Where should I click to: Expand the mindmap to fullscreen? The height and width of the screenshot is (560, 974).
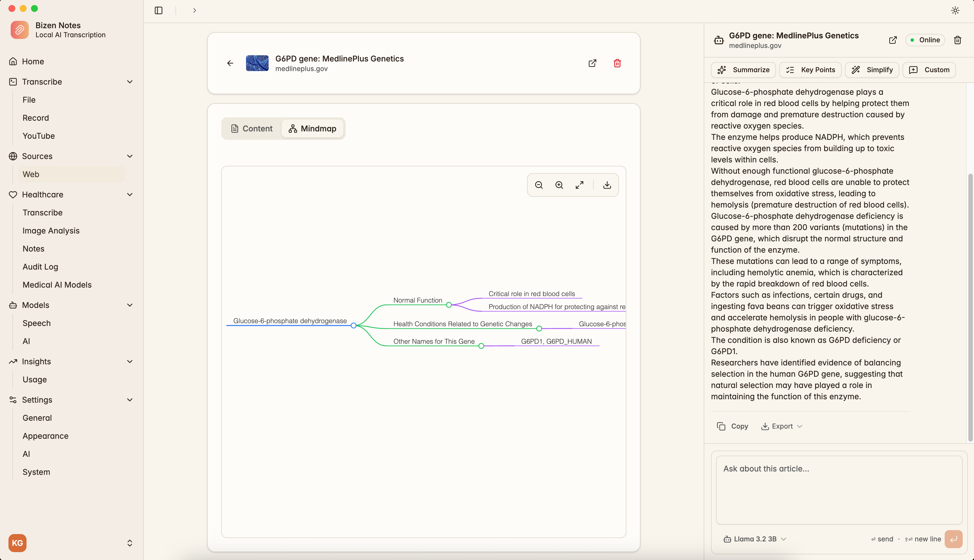tap(580, 185)
